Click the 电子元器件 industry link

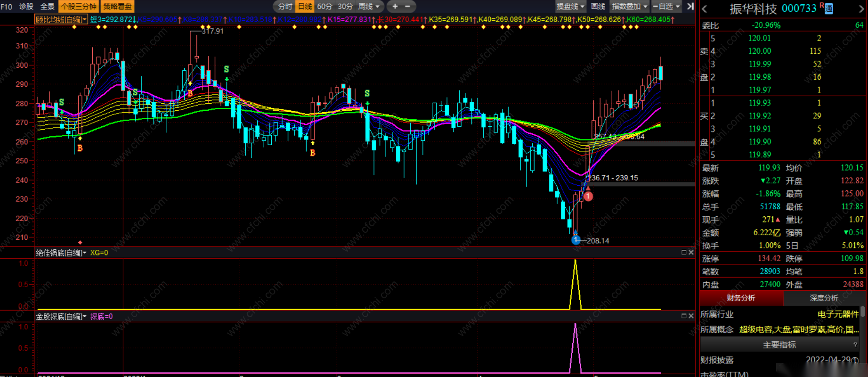pos(838,314)
